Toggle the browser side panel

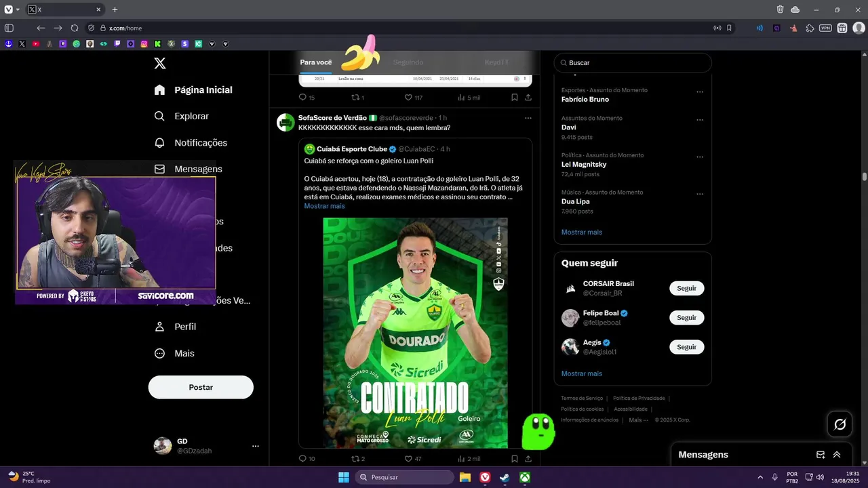[9, 28]
